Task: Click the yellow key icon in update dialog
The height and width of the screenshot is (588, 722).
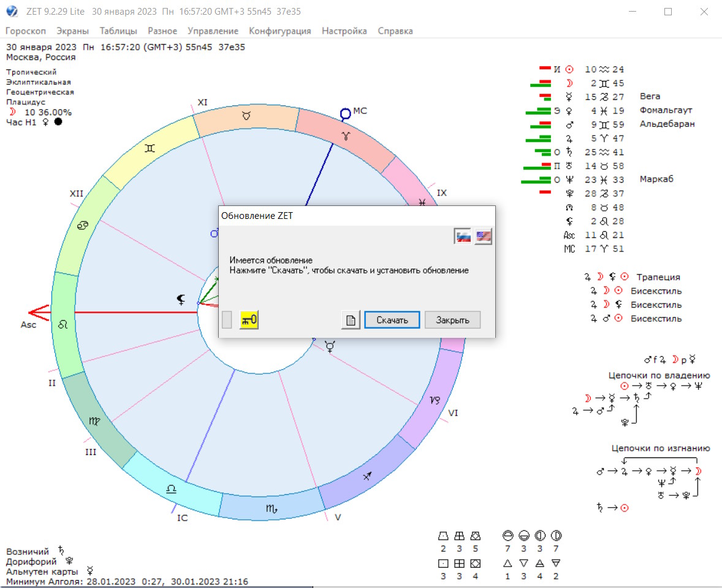Action: [x=249, y=319]
